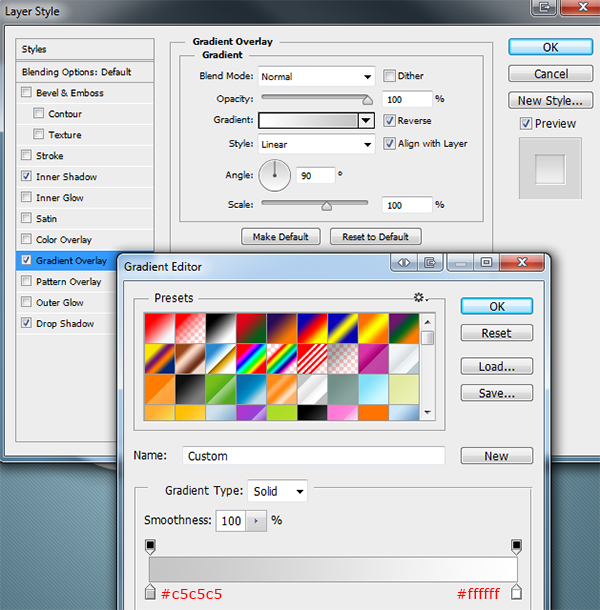Choose the red diagonal stripes preset
Screen dimensions: 600x610
312,358
